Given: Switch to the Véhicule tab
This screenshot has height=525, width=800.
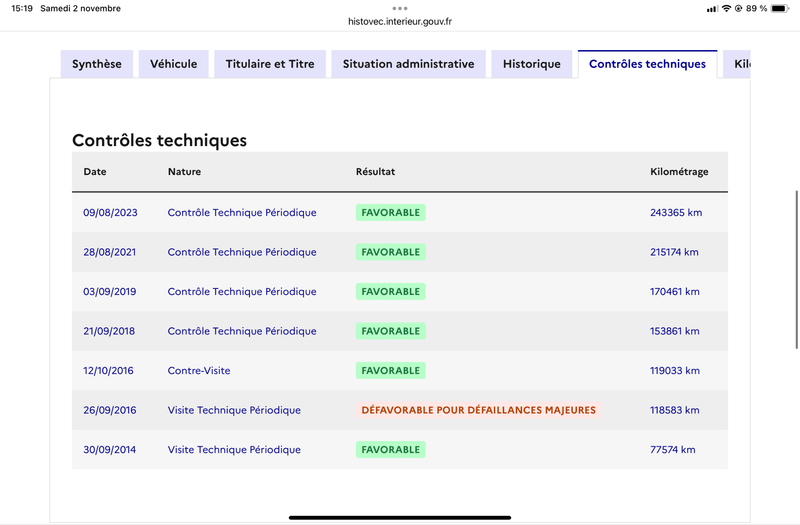Looking at the screenshot, I should click(x=173, y=64).
